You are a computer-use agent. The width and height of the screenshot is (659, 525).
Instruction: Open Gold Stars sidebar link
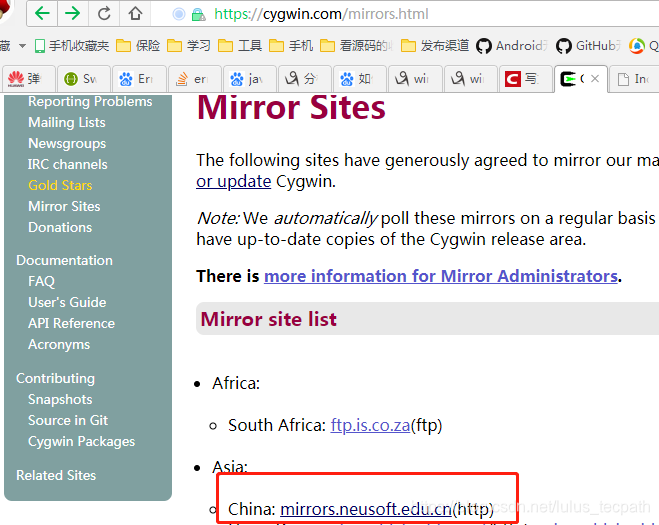[x=60, y=185]
